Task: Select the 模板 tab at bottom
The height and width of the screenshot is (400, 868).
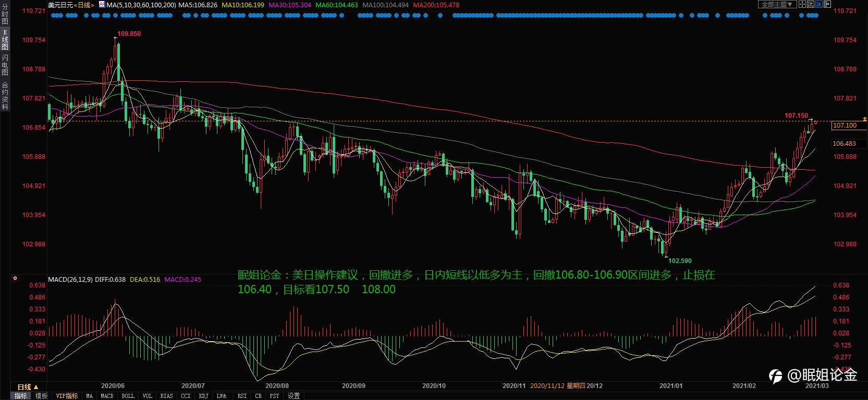Action: tap(41, 396)
